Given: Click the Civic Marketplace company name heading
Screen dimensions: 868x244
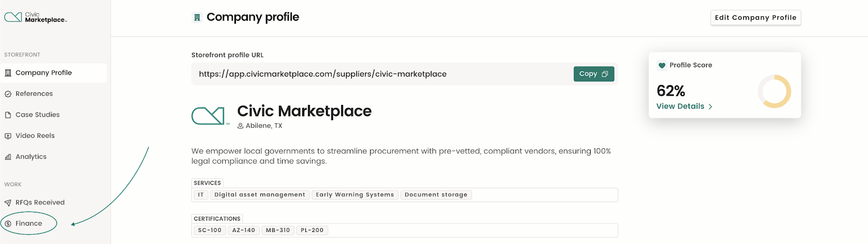Looking at the screenshot, I should click(x=304, y=111).
